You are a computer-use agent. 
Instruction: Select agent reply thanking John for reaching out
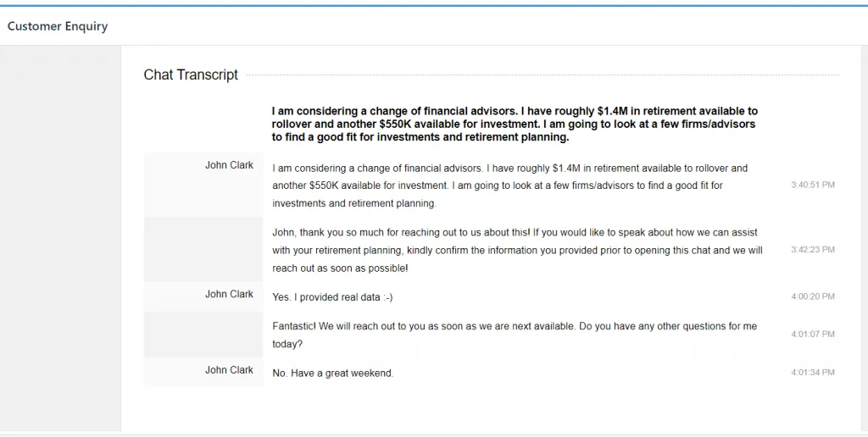[x=517, y=250]
